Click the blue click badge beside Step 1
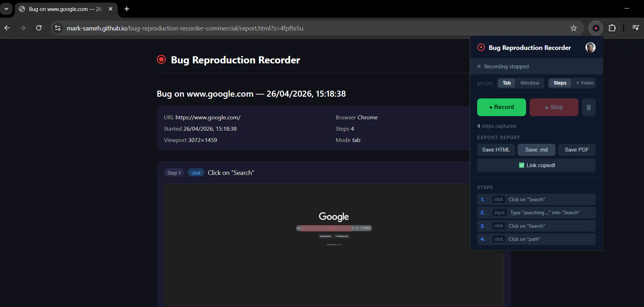 [x=196, y=173]
